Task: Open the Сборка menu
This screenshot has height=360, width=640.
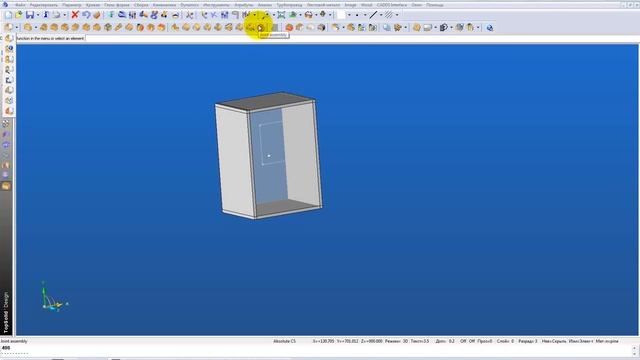Action: [141, 5]
